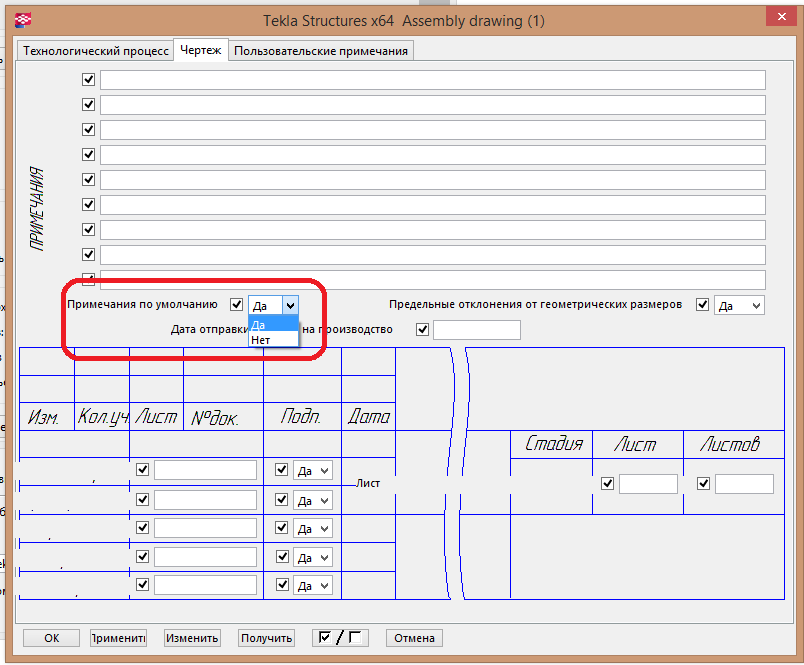The height and width of the screenshot is (665, 804).
Task: Click the Tekla Structures icon in title bar
Action: click(x=22, y=19)
